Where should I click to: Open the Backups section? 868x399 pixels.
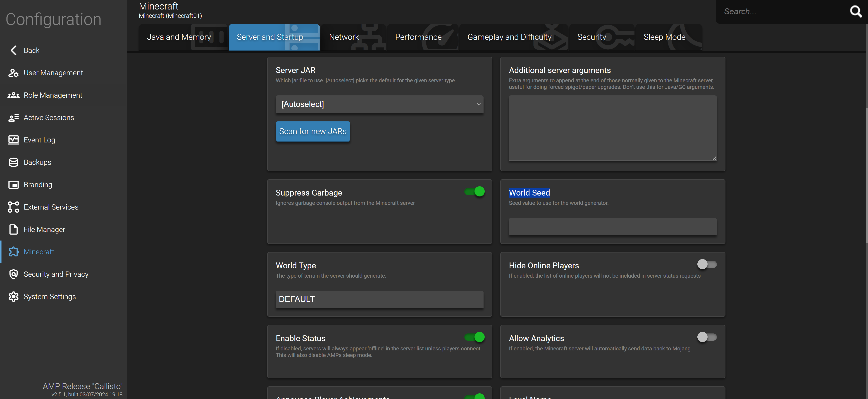[x=63, y=162]
